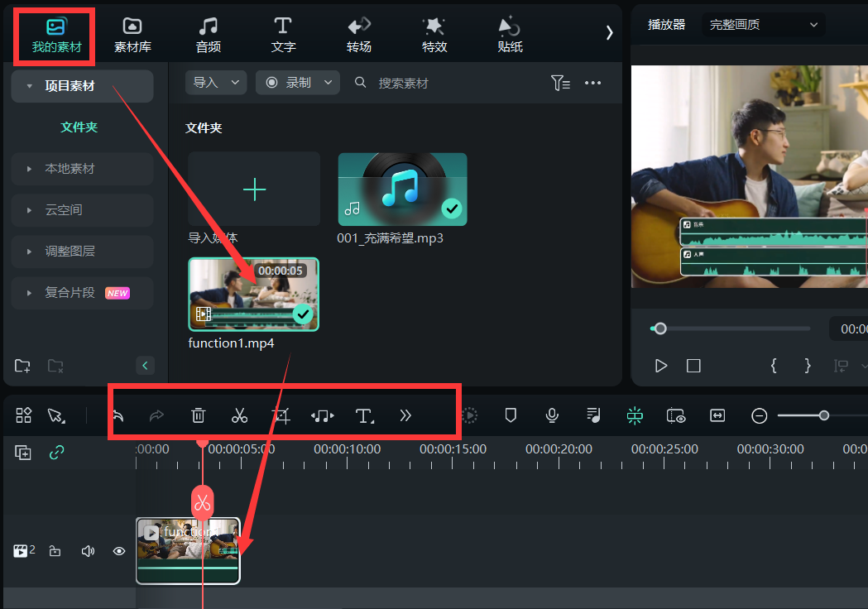Image resolution: width=868 pixels, height=609 pixels.
Task: Open the 导入 dropdown
Action: (215, 83)
